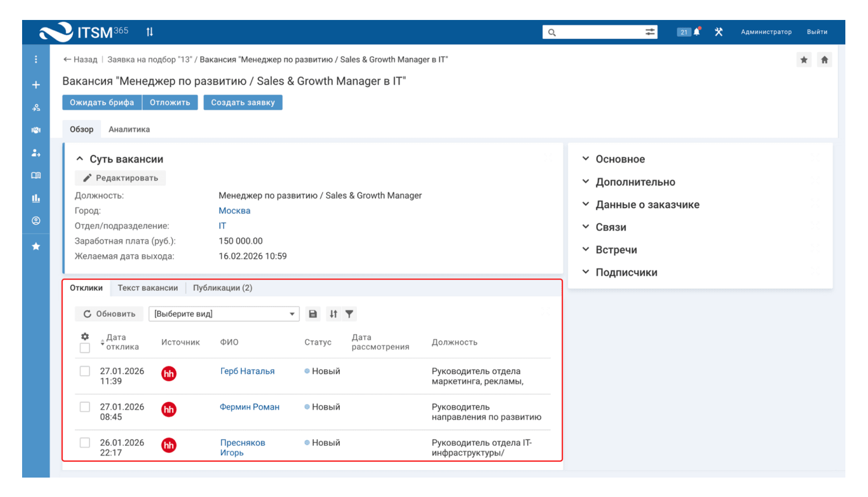868x497 pixels.
Task: Go to home via house icon
Action: 824,60
